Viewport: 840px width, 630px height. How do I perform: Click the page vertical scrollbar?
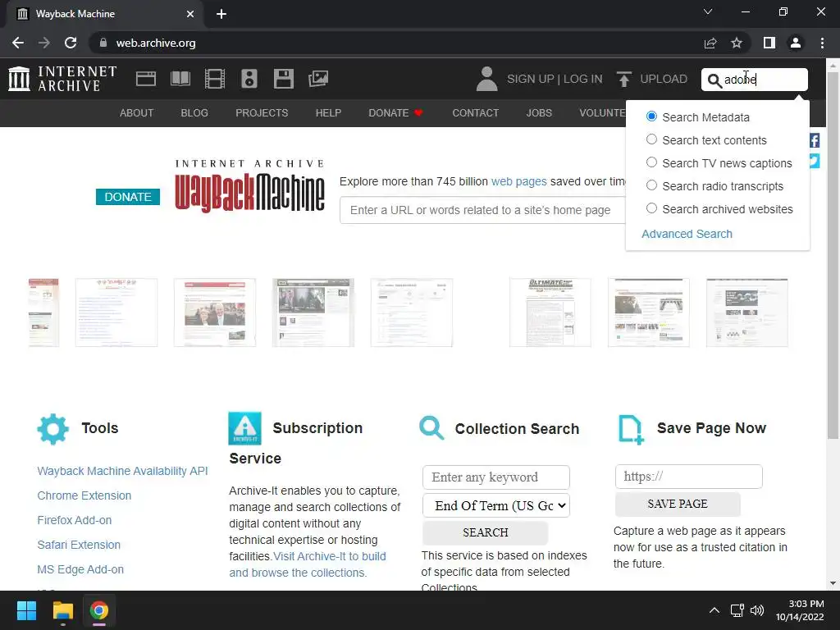click(x=833, y=254)
